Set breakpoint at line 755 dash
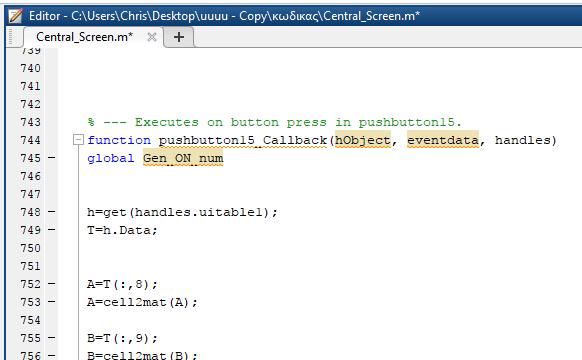This screenshot has width=582, height=360. pyautogui.click(x=52, y=338)
